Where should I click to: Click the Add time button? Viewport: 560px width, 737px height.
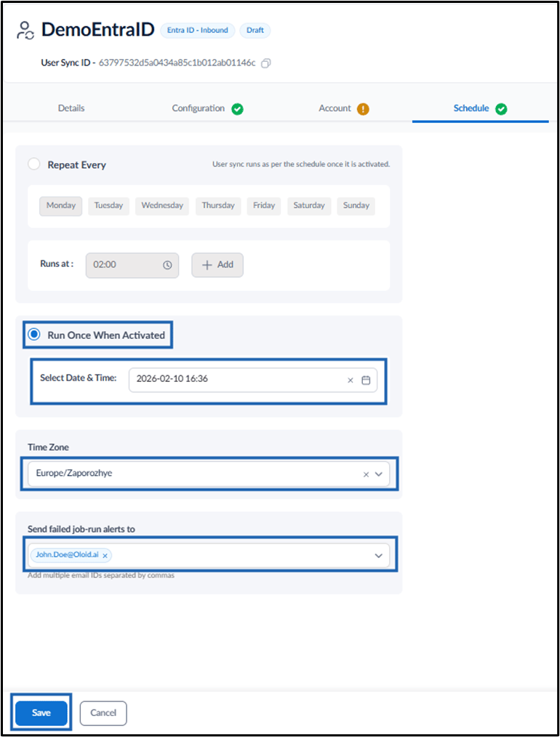pos(217,265)
